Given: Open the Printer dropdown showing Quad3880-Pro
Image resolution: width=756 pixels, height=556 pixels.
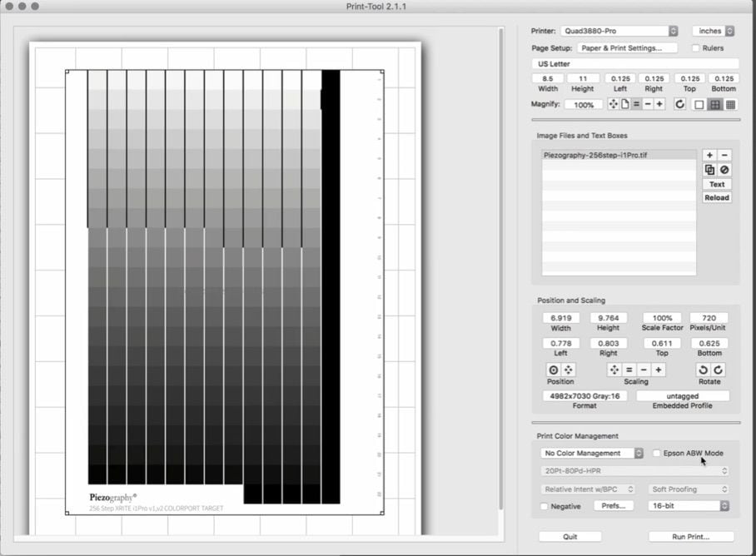Looking at the screenshot, I should [619, 31].
